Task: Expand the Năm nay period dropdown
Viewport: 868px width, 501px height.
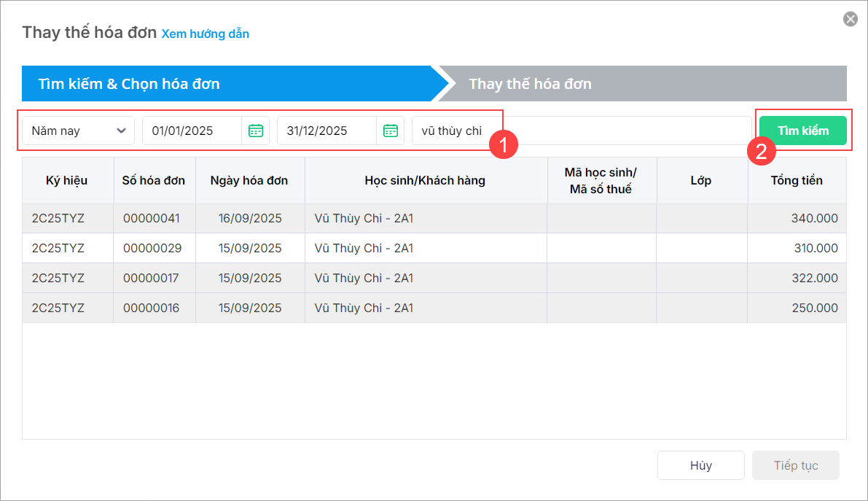Action: click(x=79, y=131)
